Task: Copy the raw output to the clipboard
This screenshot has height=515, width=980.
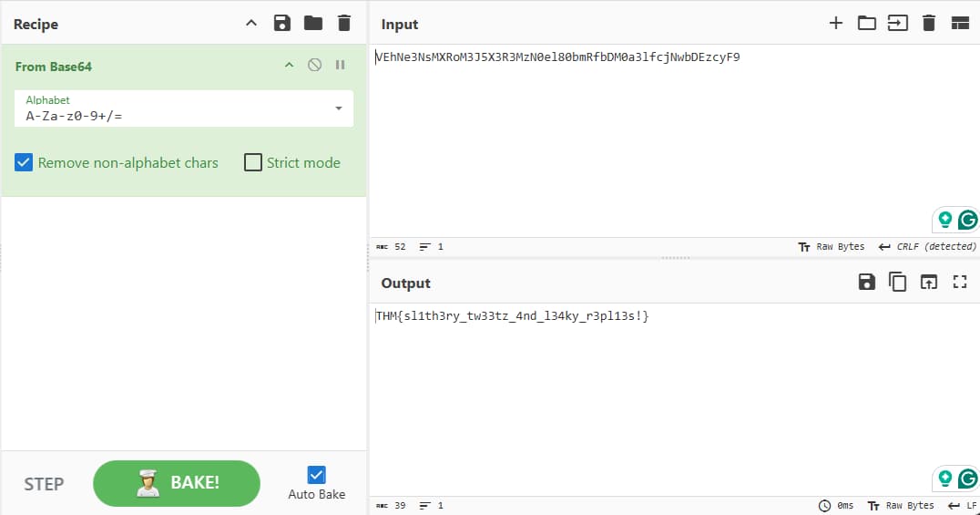Action: click(897, 282)
